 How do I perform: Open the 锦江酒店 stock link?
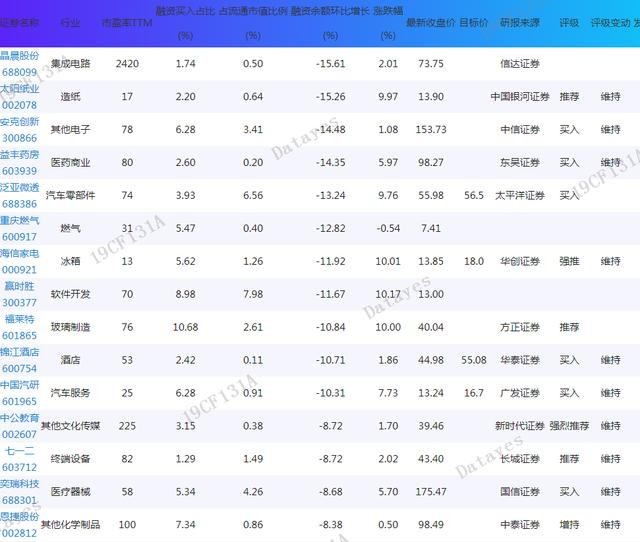(x=20, y=352)
